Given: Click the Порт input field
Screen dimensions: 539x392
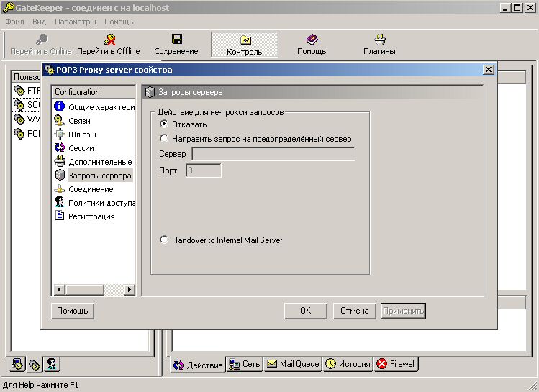Looking at the screenshot, I should pyautogui.click(x=204, y=170).
